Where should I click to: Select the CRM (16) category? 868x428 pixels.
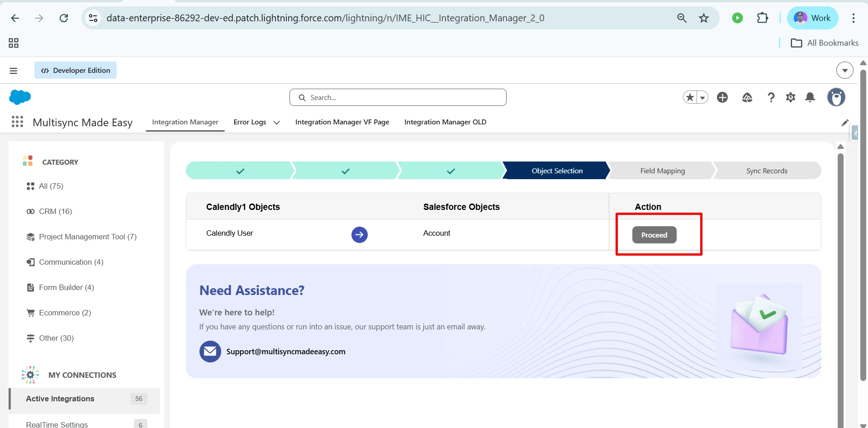[x=49, y=211]
